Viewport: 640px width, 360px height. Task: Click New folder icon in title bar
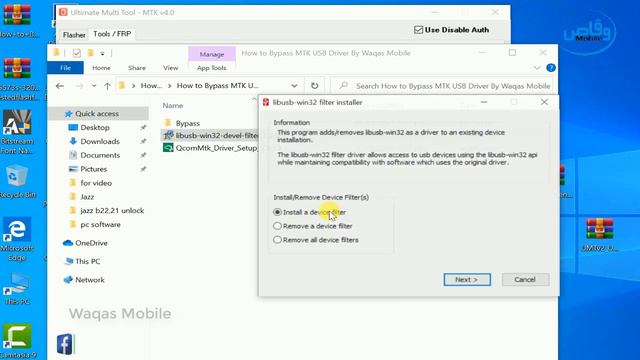point(91,53)
